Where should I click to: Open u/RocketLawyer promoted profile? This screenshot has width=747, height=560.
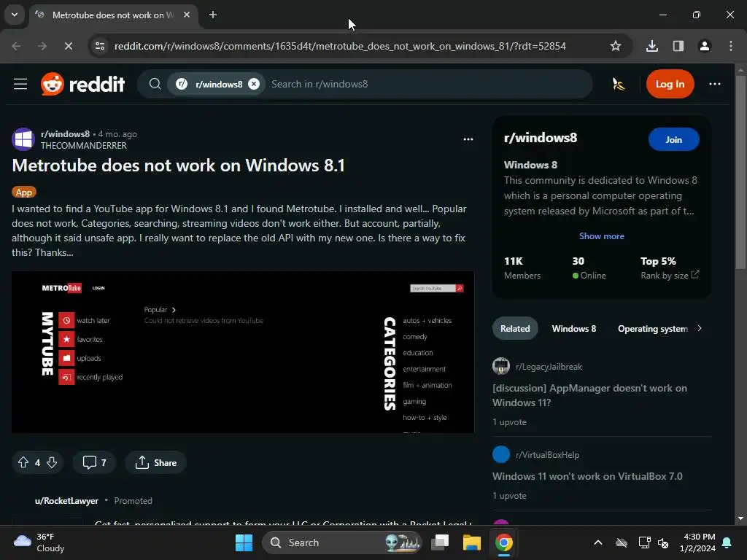[x=66, y=501]
